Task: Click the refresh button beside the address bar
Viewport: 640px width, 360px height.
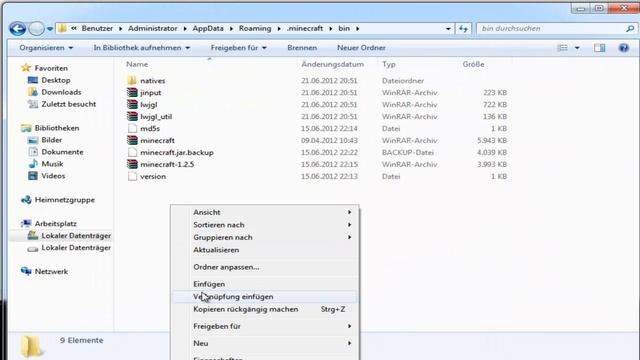Action: coord(463,29)
